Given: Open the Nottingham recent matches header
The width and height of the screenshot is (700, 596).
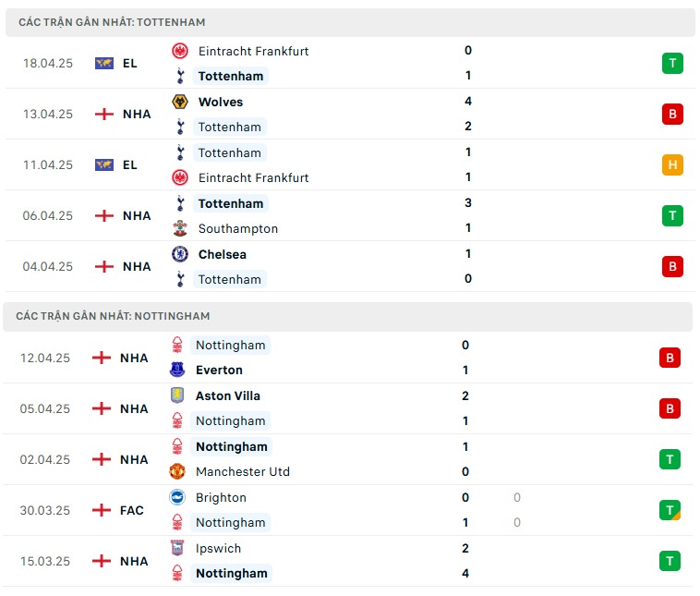Looking at the screenshot, I should [113, 316].
